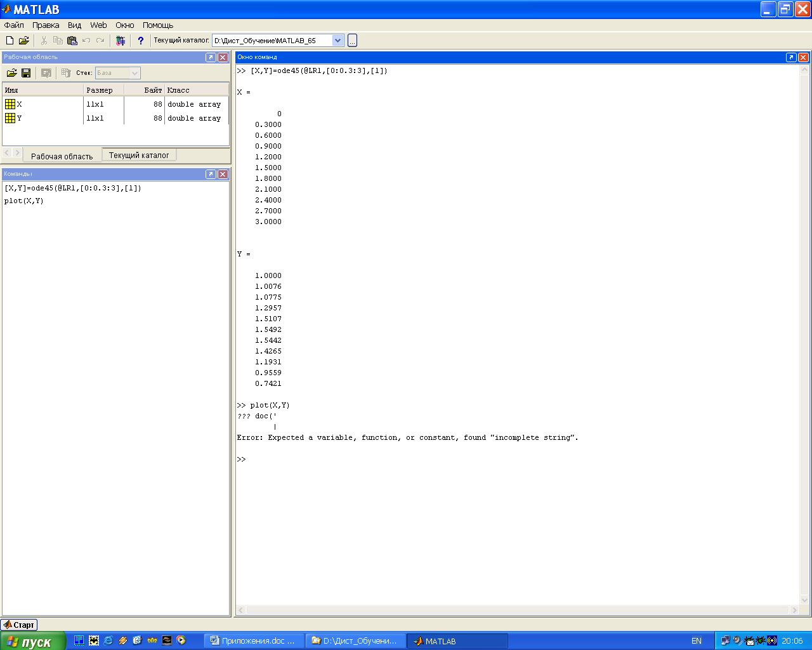Cut the selection with the scissors icon
The width and height of the screenshot is (812, 650).
tap(44, 41)
